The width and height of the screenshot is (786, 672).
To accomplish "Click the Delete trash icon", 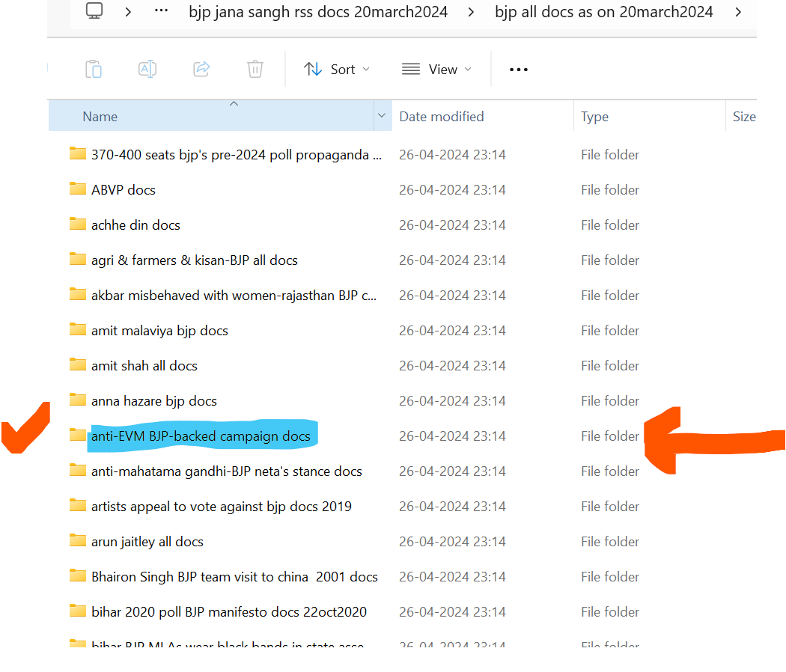I will (x=255, y=69).
